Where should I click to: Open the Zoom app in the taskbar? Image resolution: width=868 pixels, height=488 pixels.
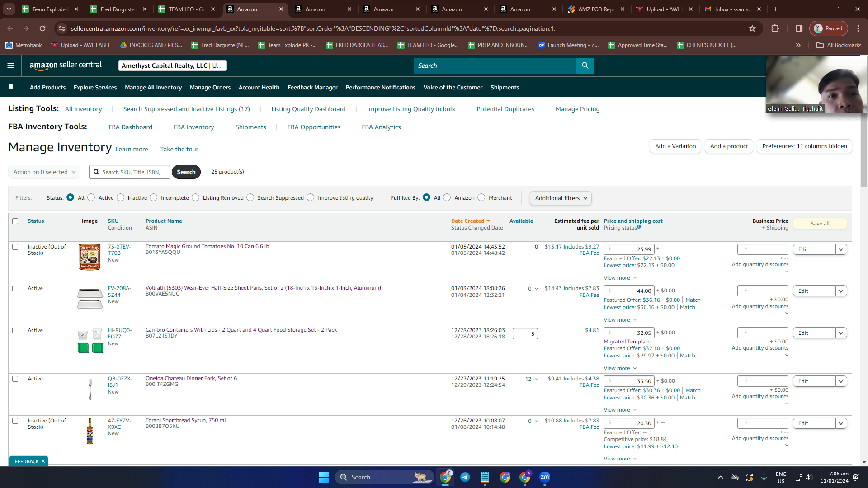(x=545, y=477)
